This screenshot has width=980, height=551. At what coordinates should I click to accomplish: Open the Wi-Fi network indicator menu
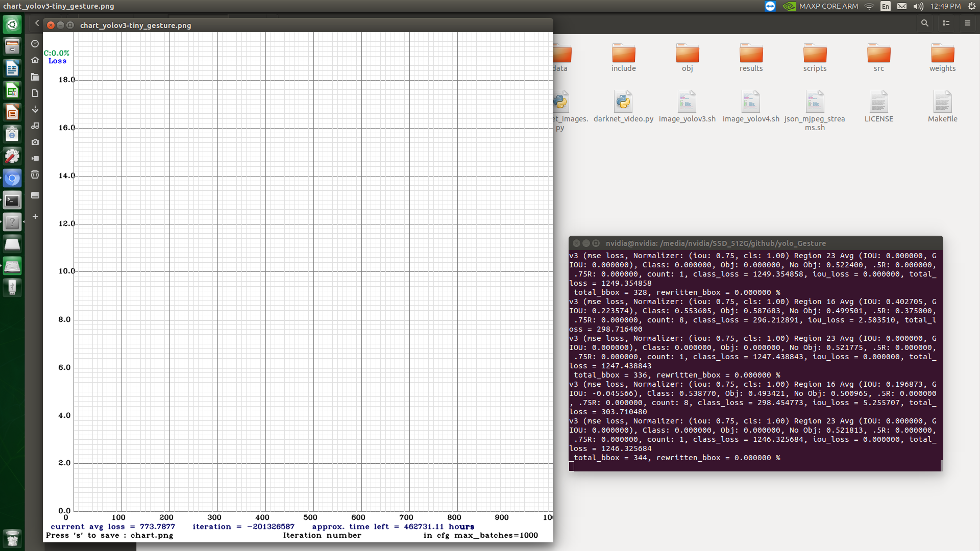point(869,6)
